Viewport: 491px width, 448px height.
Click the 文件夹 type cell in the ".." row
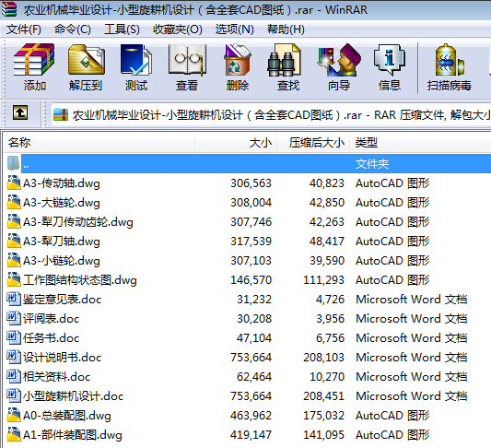(372, 163)
